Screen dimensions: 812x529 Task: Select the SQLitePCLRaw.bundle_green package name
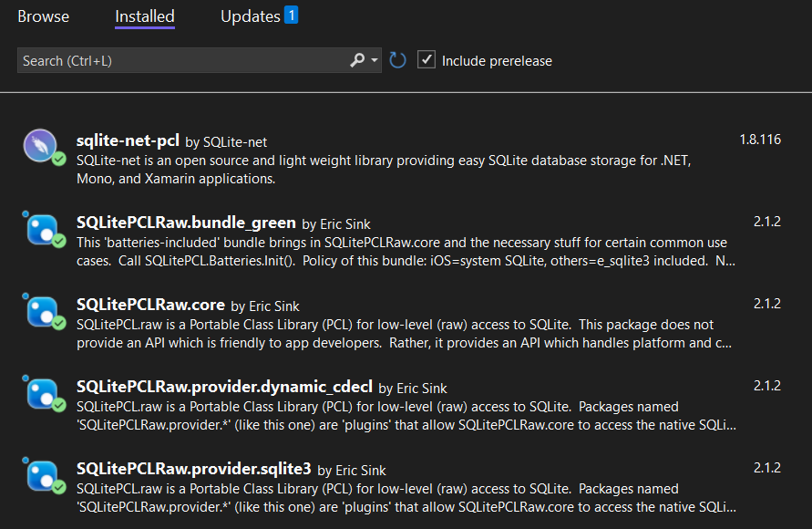tap(186, 223)
